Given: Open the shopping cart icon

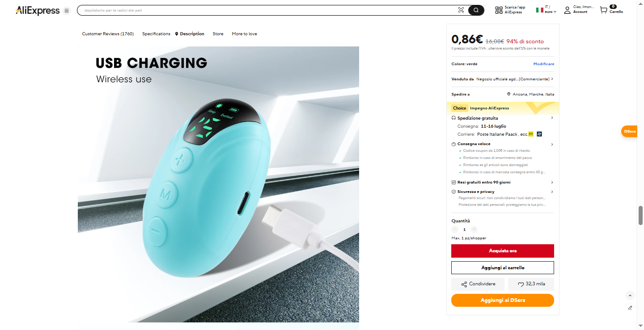Looking at the screenshot, I should pos(604,10).
